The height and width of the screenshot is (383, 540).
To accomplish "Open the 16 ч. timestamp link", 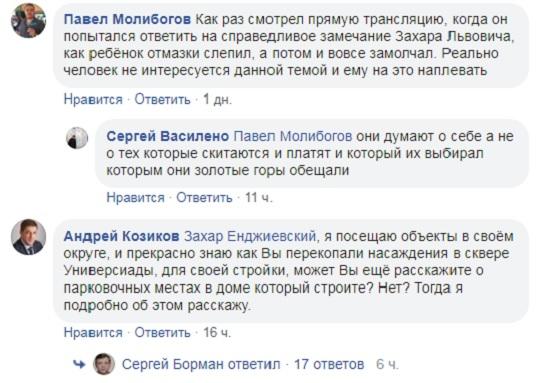I will click(217, 332).
